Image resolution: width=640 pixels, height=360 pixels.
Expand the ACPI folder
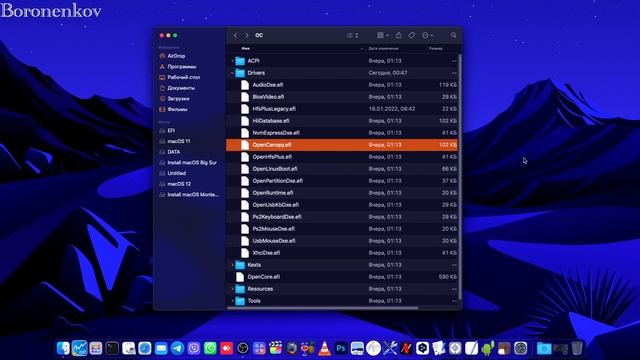(x=233, y=61)
